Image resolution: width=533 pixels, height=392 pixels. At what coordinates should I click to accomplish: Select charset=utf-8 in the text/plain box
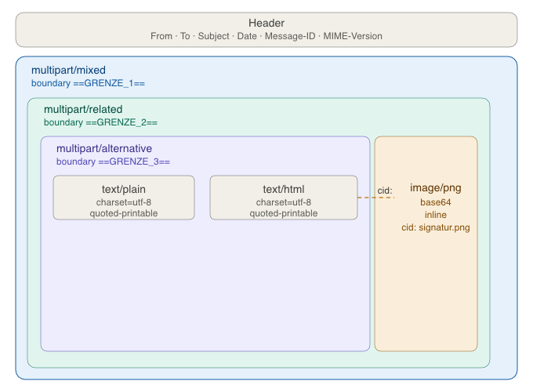click(124, 202)
